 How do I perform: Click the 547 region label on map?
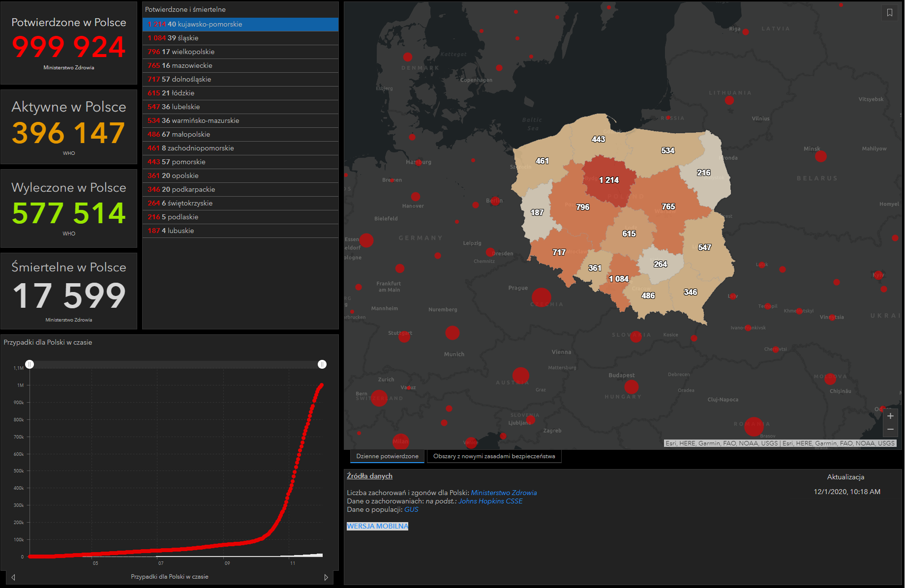tap(705, 247)
